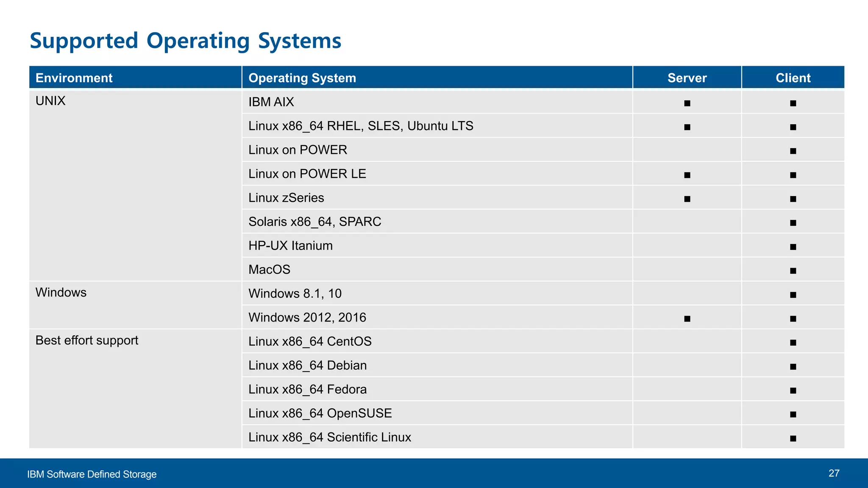This screenshot has height=488, width=868.
Task: Select the UNIX environment cell
Action: 50,101
